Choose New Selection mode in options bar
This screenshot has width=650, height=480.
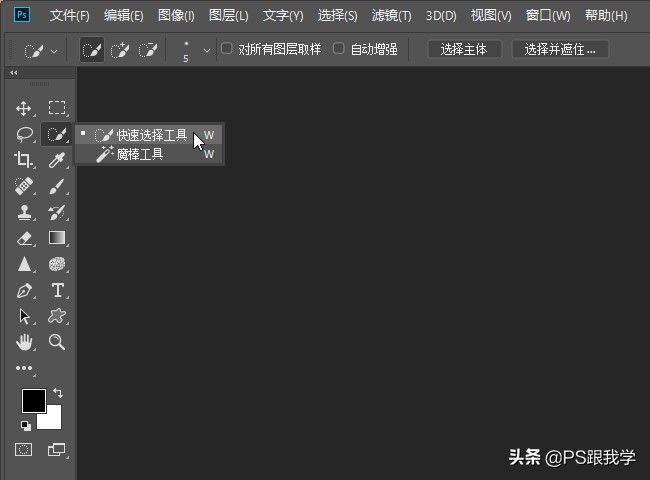pyautogui.click(x=92, y=51)
